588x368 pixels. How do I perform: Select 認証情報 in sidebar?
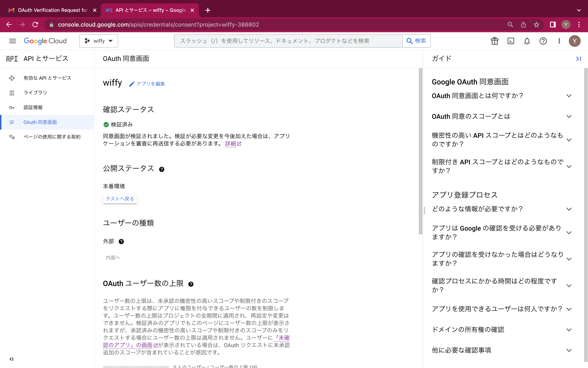tap(47, 107)
